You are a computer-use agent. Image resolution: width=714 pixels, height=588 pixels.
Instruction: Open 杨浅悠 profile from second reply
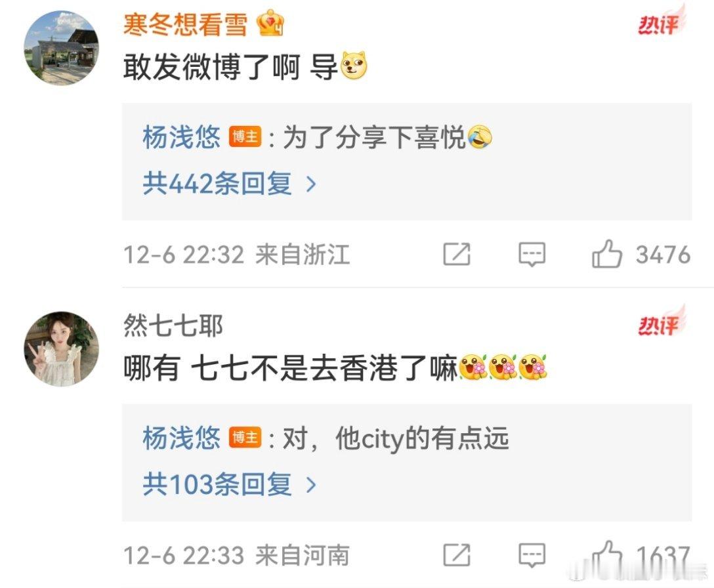[x=182, y=437]
